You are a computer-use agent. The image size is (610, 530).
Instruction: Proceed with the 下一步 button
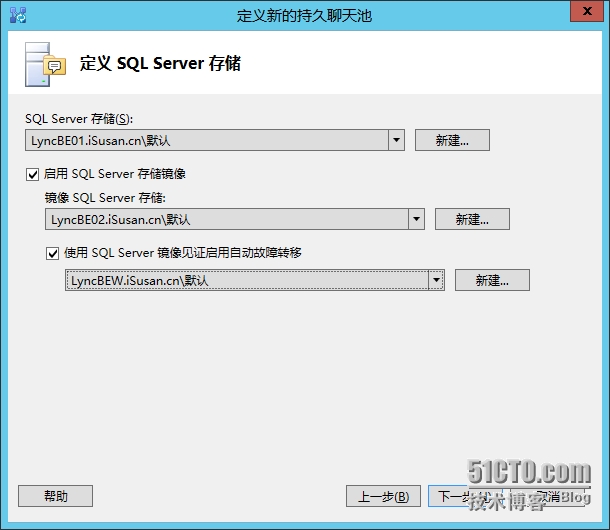[465, 496]
